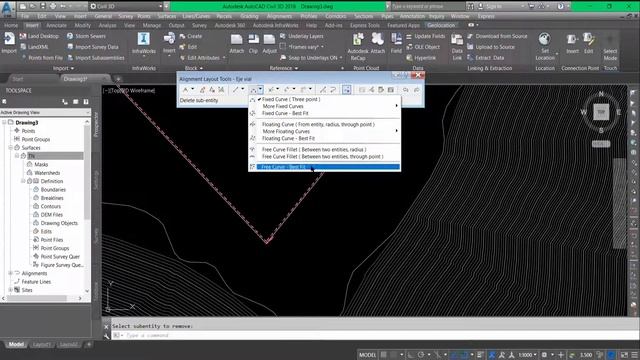
Task: Select the Fixed Line tool in Alignment Layout Tools
Action: coord(236,89)
